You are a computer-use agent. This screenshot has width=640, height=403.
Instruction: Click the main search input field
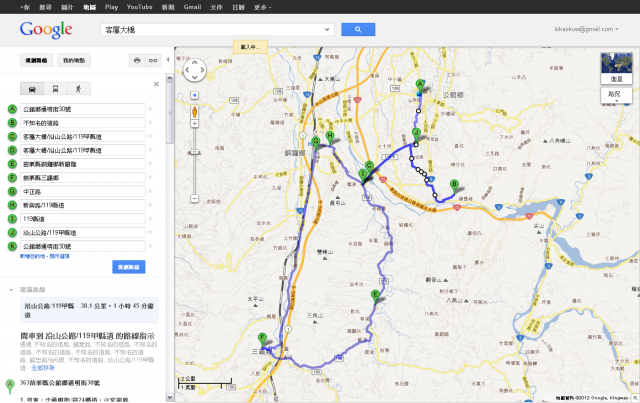pos(211,29)
